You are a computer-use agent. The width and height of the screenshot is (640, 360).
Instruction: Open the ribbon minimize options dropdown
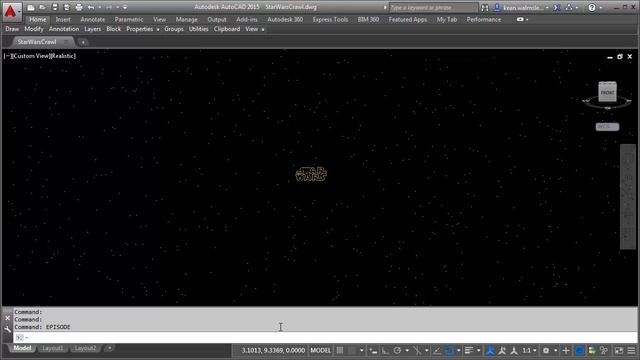point(527,20)
